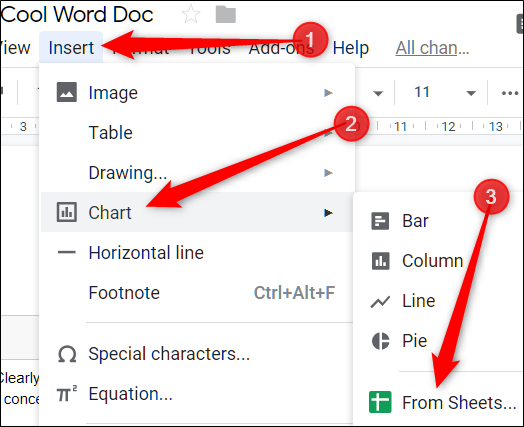Expand the Drawing submenu arrow

(x=329, y=173)
